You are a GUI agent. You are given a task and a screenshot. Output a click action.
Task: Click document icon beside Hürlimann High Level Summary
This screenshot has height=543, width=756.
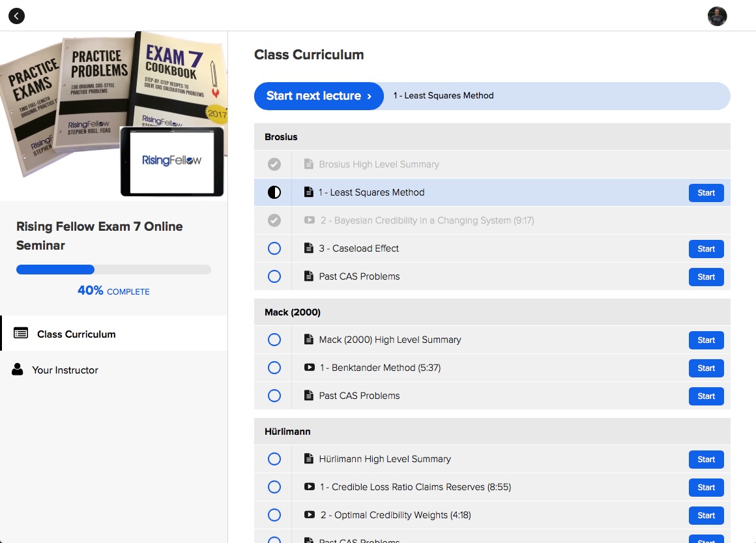click(308, 458)
